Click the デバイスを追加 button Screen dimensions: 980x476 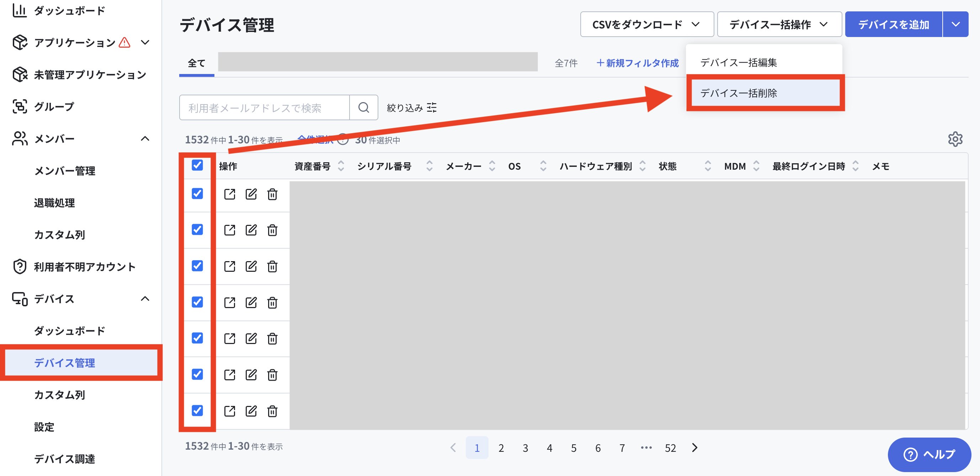893,24
